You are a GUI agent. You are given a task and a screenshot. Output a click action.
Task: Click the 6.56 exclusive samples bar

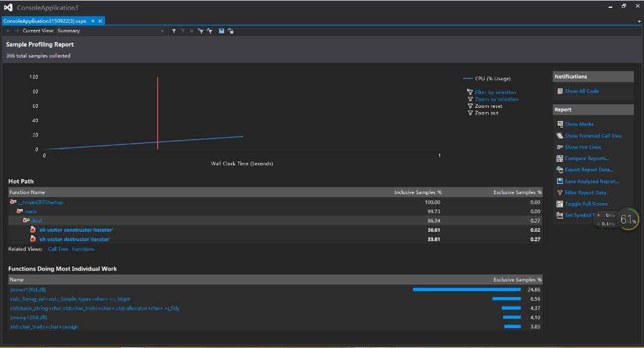click(x=507, y=299)
